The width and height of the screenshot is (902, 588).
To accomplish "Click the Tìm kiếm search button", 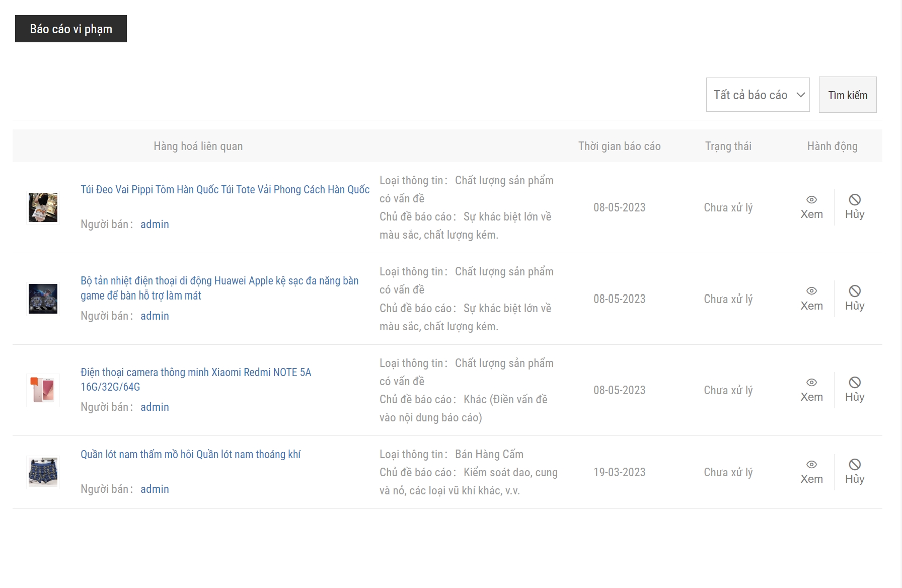I will [x=848, y=95].
